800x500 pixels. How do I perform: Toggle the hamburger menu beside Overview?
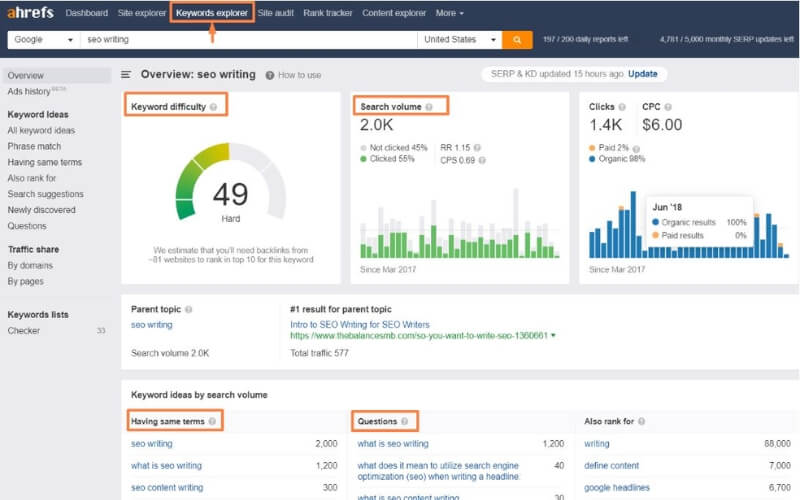tap(126, 75)
